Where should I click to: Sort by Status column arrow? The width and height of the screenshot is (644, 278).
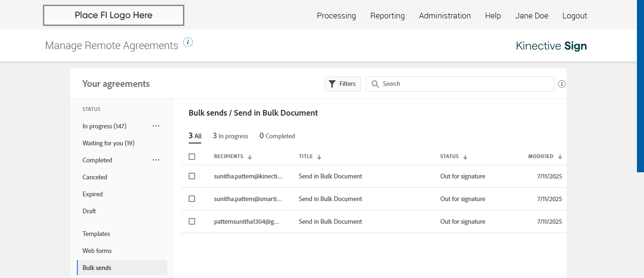pyautogui.click(x=465, y=157)
